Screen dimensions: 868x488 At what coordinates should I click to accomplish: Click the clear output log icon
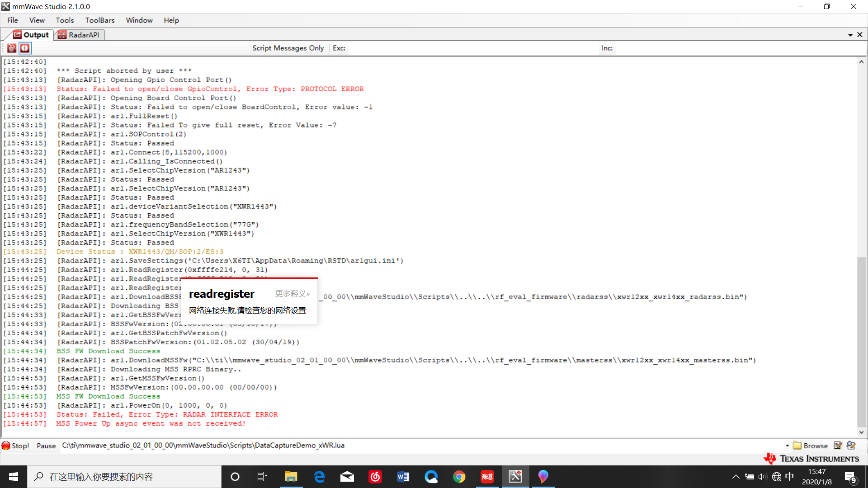[x=12, y=48]
